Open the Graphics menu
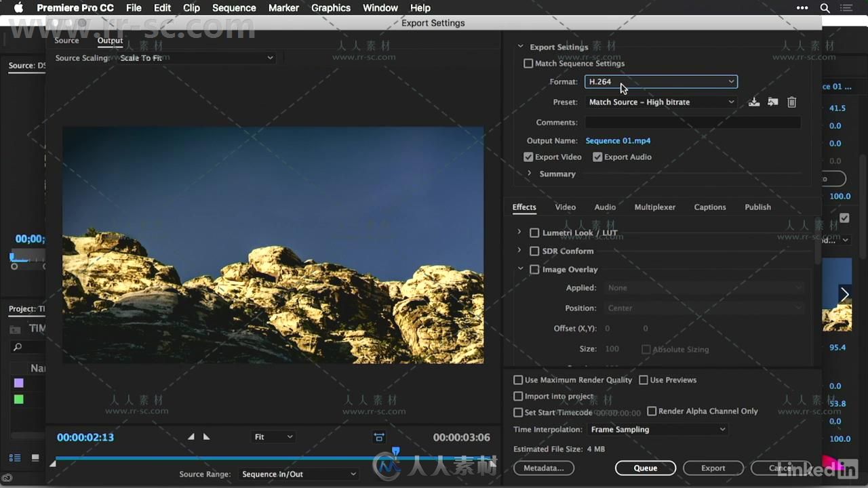This screenshot has height=488, width=868. 331,8
